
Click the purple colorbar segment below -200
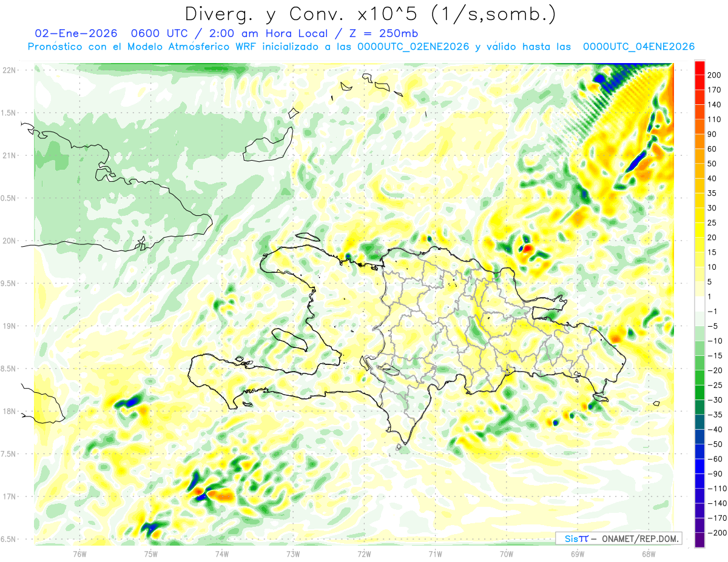tap(699, 540)
